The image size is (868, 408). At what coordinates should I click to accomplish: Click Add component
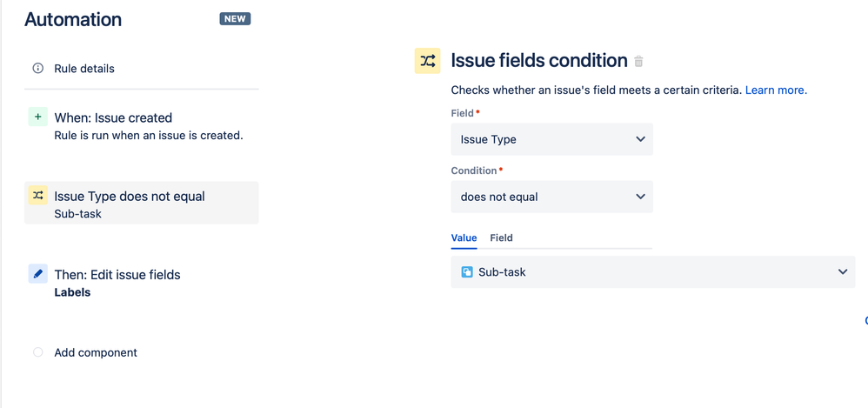pos(96,352)
